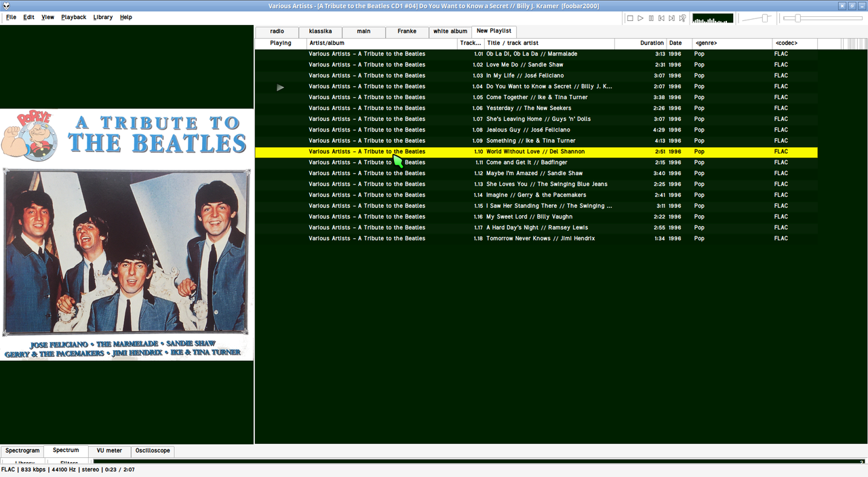
Task: Go to the previous track
Action: coord(661,18)
